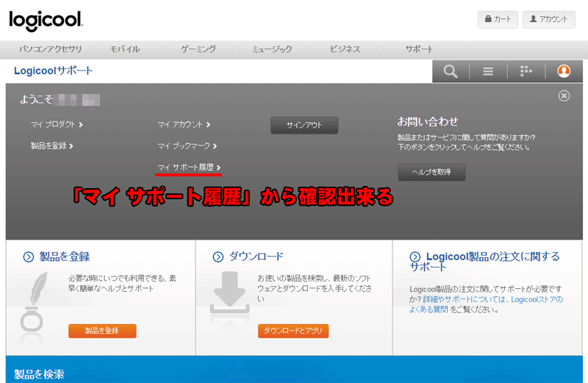Expand マイ サポート履歴 link

point(189,168)
